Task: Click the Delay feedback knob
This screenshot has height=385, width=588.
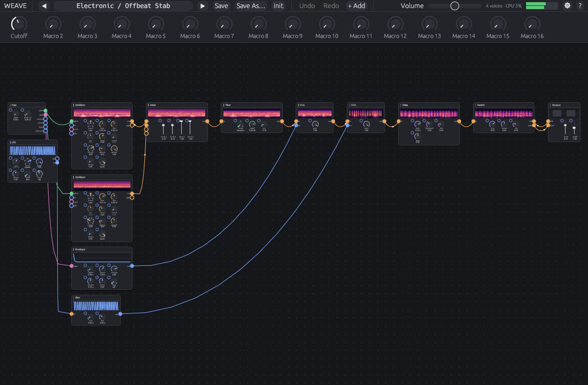Action: [x=429, y=124]
